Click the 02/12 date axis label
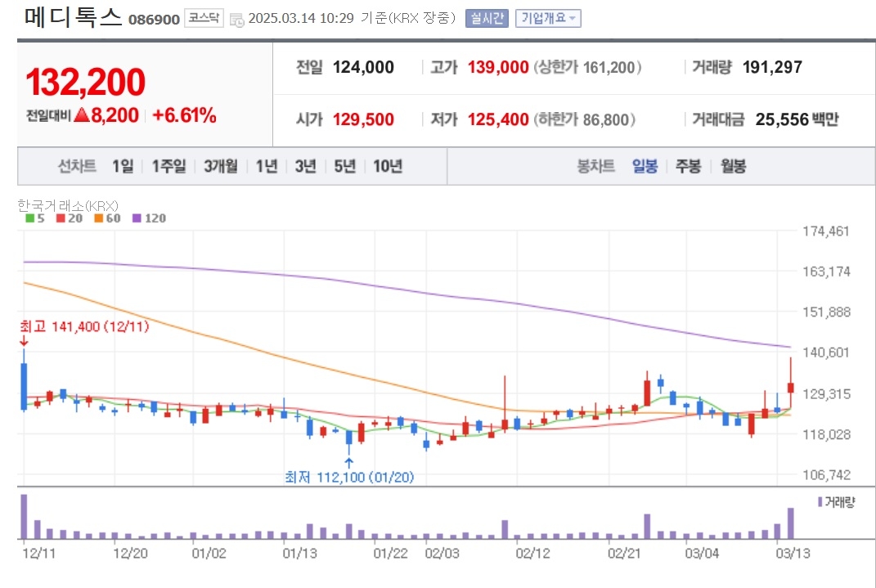This screenshot has height=588, width=876. (532, 554)
